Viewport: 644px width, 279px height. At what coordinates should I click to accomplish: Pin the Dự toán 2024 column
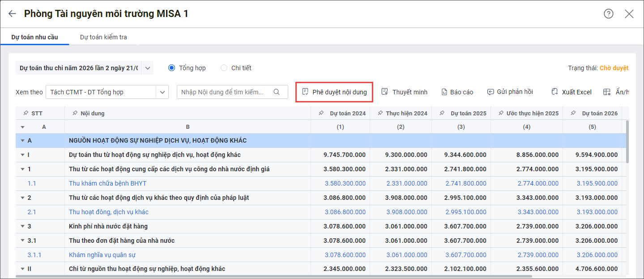click(x=321, y=114)
